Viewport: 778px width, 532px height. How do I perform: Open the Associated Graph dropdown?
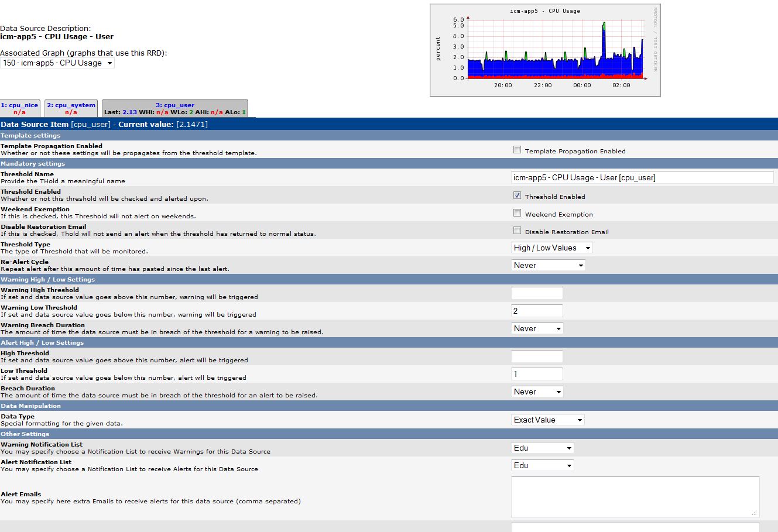click(x=57, y=63)
